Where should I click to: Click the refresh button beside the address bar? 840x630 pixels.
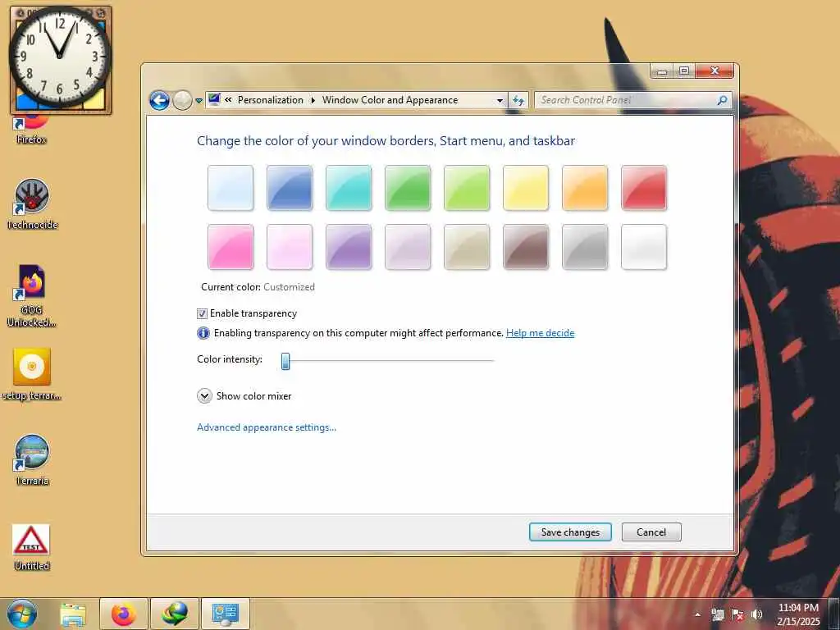518,100
